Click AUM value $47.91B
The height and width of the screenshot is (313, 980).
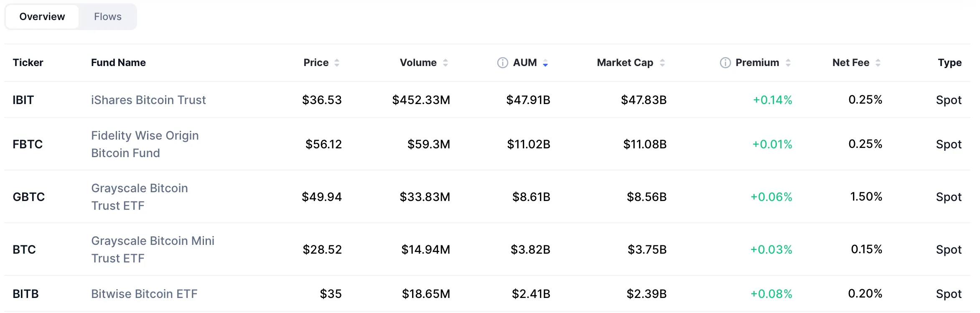tap(528, 100)
